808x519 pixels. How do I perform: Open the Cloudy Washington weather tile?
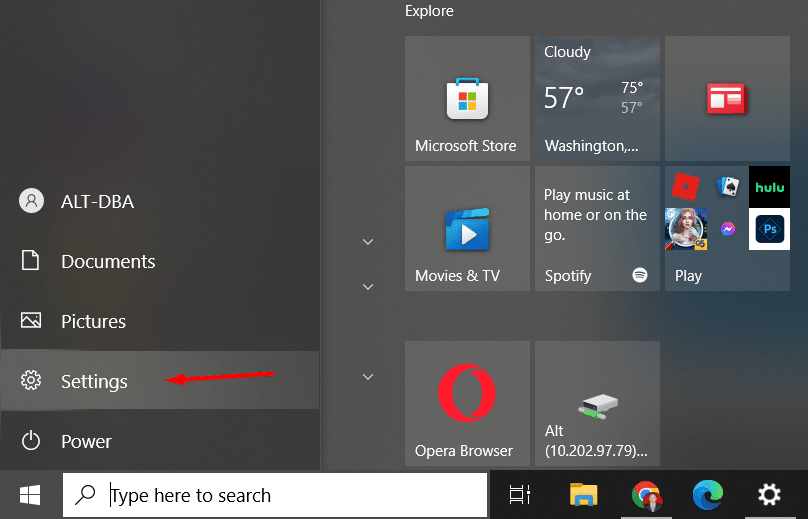(x=597, y=98)
